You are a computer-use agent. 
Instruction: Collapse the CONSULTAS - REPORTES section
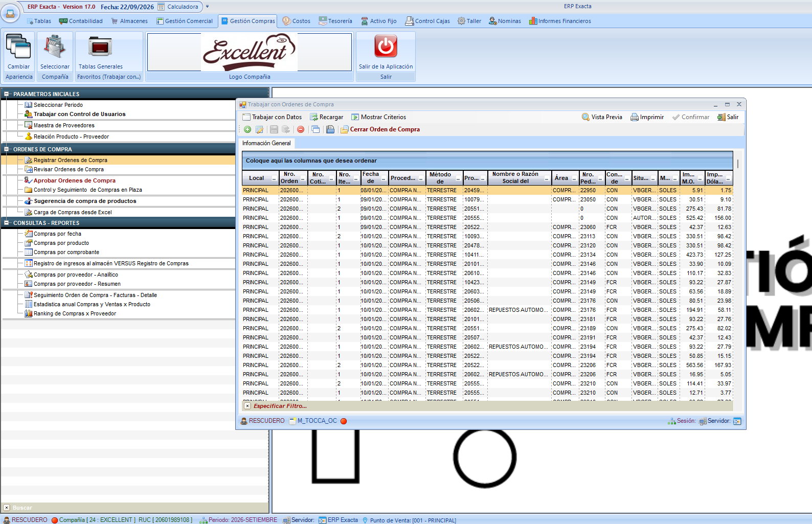[x=7, y=223]
